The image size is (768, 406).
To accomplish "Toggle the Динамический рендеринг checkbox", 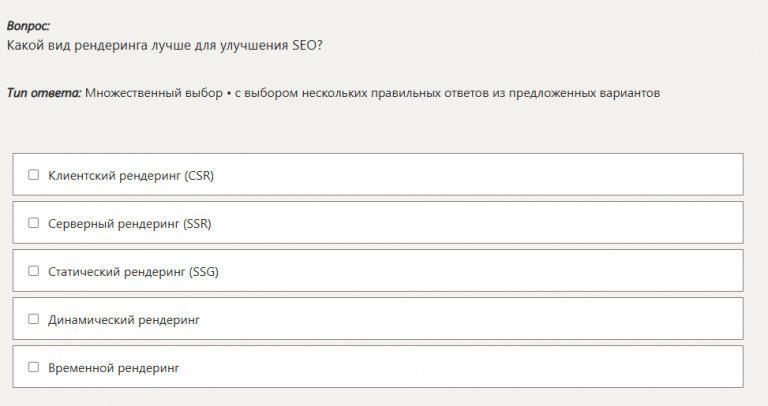I will point(33,319).
